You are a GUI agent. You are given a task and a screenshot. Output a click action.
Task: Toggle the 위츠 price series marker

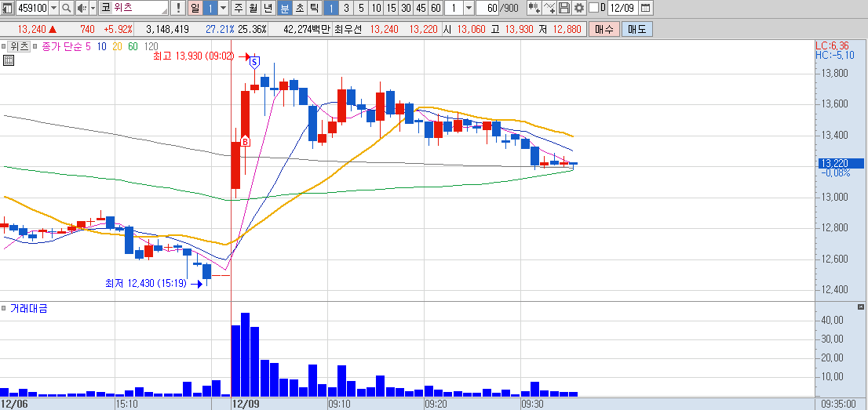[x=3, y=47]
